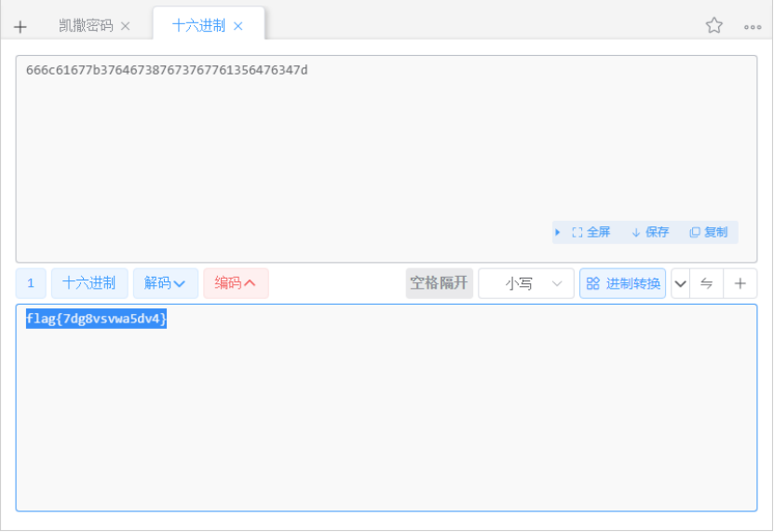
Task: Click the 十六进制 operation label button
Action: pyautogui.click(x=89, y=283)
